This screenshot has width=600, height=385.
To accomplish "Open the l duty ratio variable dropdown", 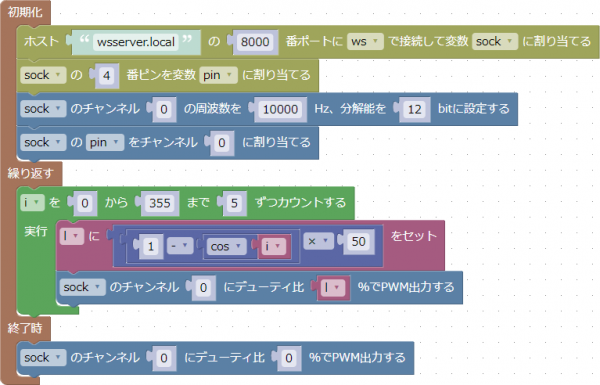I will 333,288.
